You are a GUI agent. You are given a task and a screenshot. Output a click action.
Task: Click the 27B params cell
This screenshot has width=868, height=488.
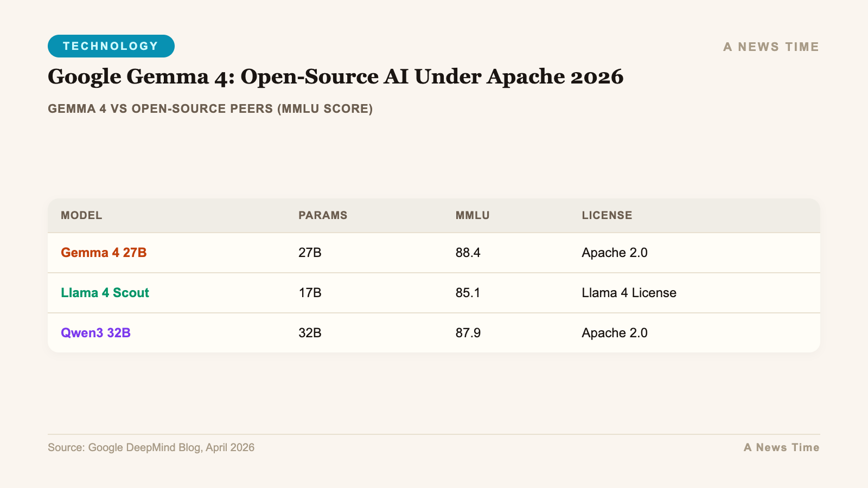(x=310, y=253)
